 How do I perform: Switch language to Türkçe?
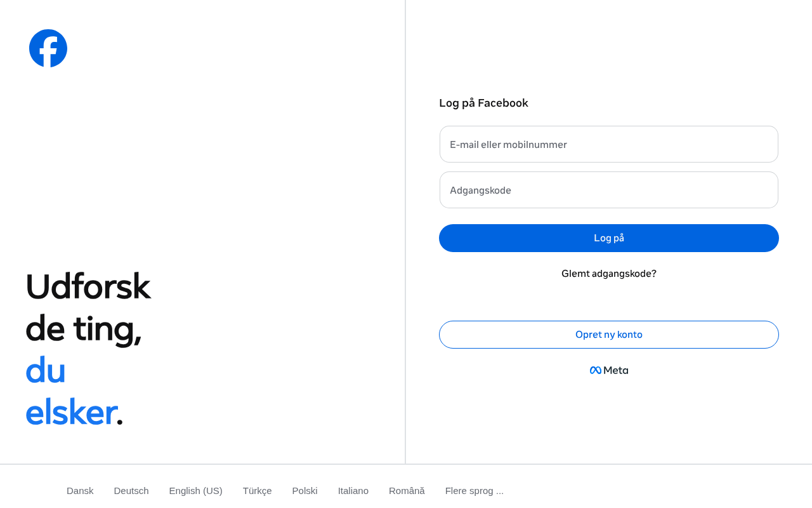[x=258, y=491]
